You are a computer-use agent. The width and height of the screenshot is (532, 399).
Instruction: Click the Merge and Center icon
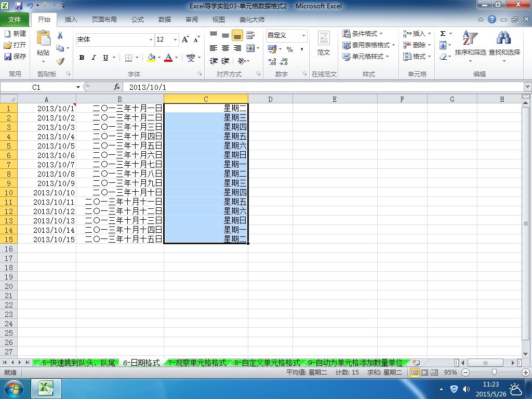(250, 48)
